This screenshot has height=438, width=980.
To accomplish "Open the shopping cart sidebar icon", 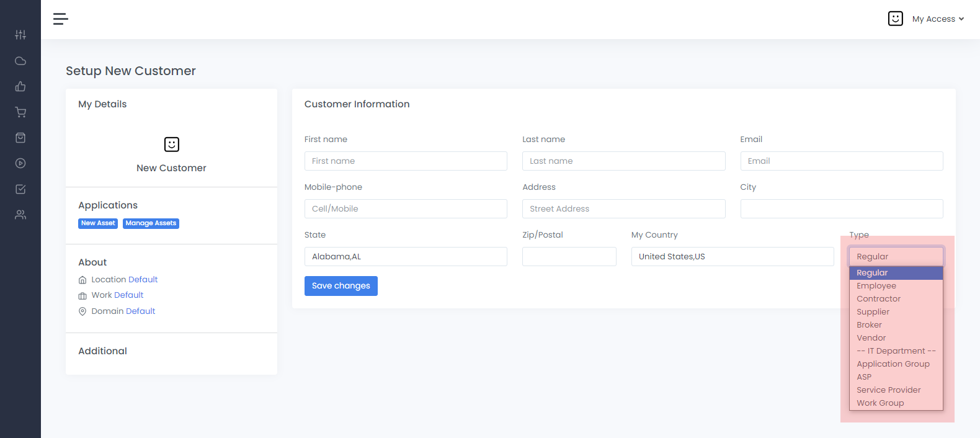I will coord(20,112).
